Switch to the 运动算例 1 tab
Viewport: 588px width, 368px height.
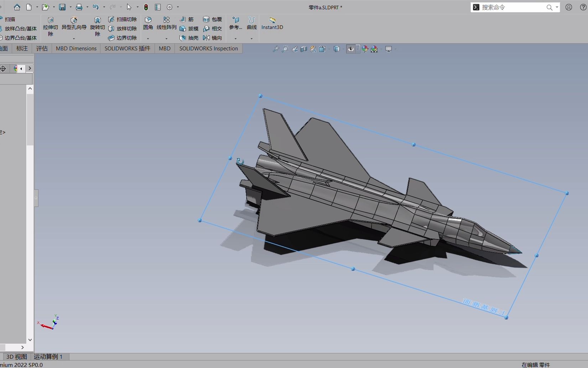pos(48,357)
